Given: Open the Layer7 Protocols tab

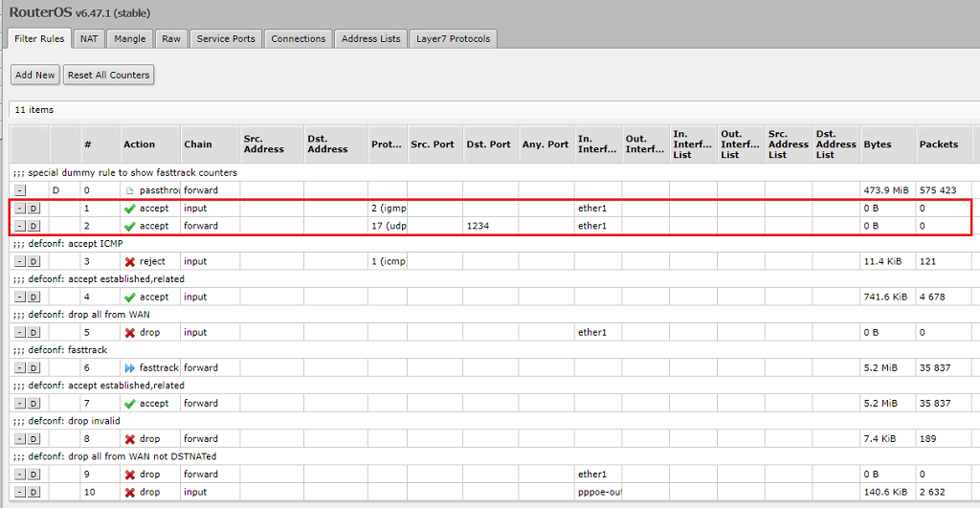Looking at the screenshot, I should 453,39.
